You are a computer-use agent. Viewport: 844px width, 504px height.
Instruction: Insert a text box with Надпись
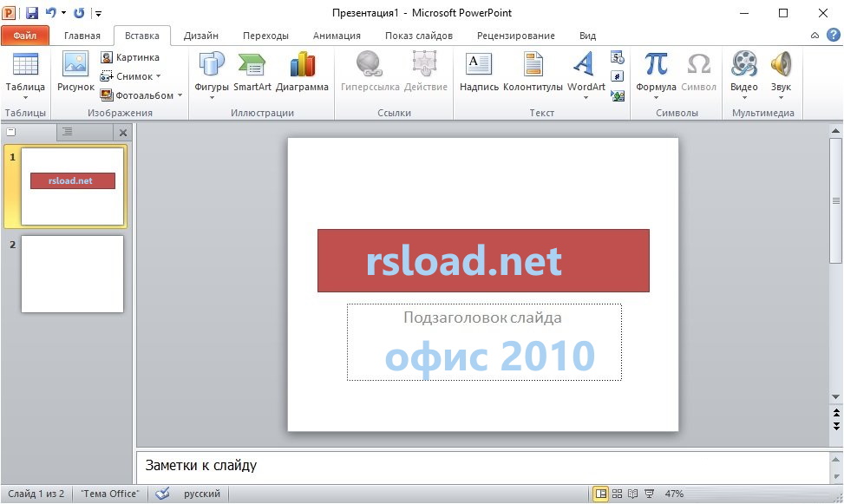(x=479, y=72)
